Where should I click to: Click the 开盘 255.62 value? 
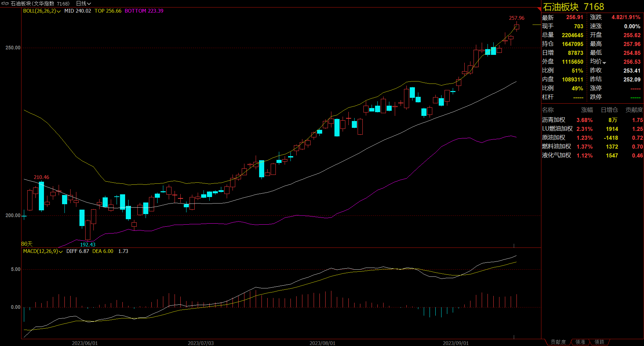click(x=632, y=35)
